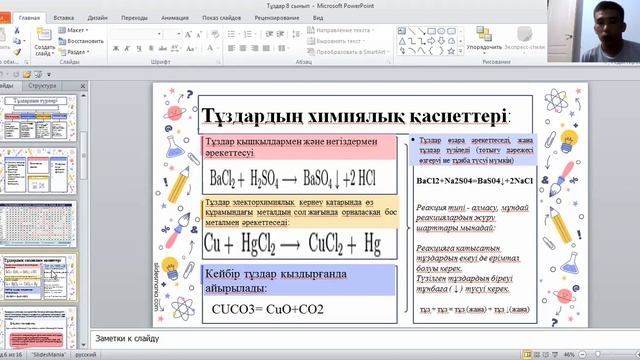
Task: Click Преобразовать в SmartArt button
Action: [x=348, y=52]
